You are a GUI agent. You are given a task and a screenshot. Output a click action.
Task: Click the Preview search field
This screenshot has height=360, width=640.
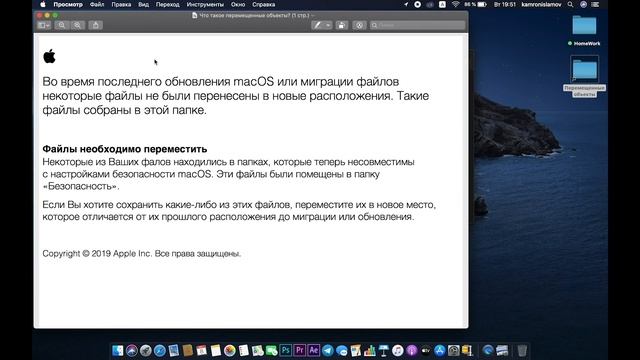(x=417, y=25)
